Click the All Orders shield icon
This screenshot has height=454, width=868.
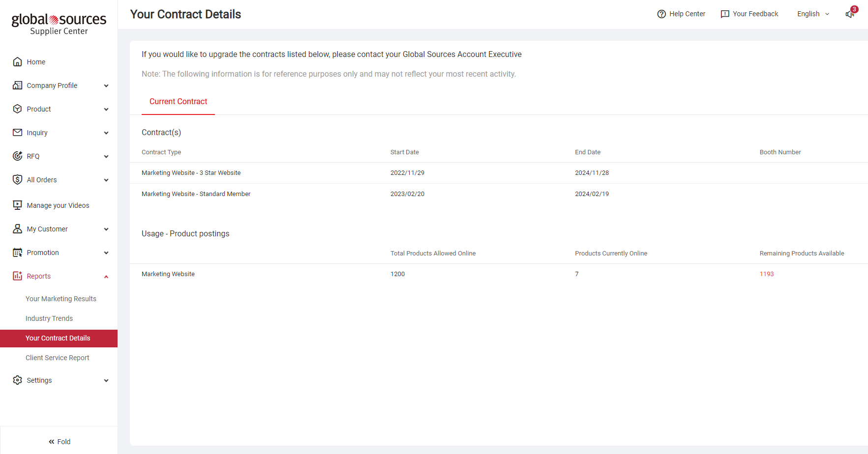(x=18, y=180)
